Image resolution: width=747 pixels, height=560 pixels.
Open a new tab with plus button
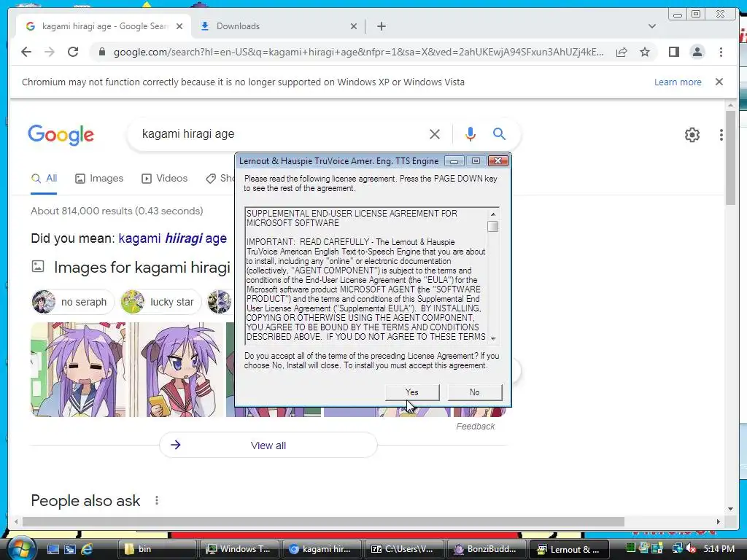[x=381, y=26]
